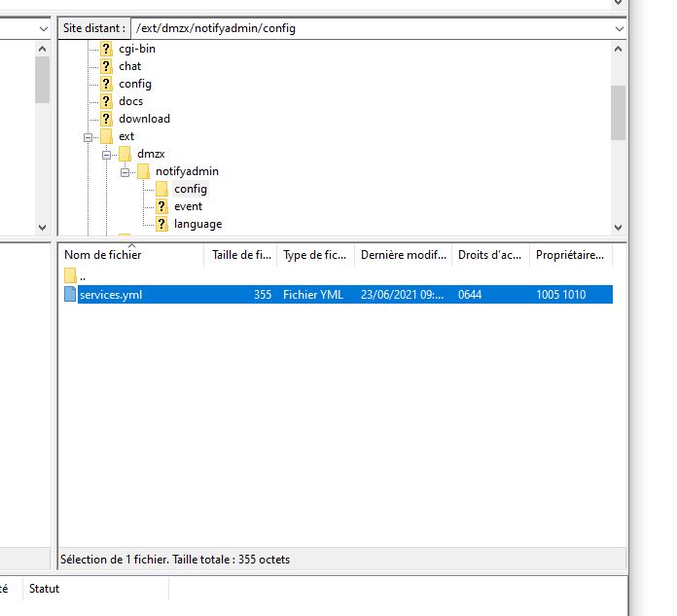Select the docs tree folder
The width and height of the screenshot is (677, 616).
pyautogui.click(x=130, y=101)
